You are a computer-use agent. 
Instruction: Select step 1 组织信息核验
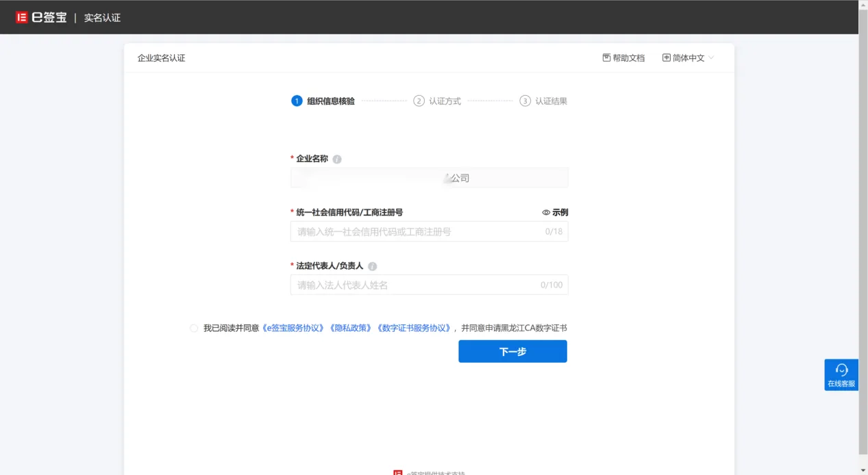click(323, 101)
